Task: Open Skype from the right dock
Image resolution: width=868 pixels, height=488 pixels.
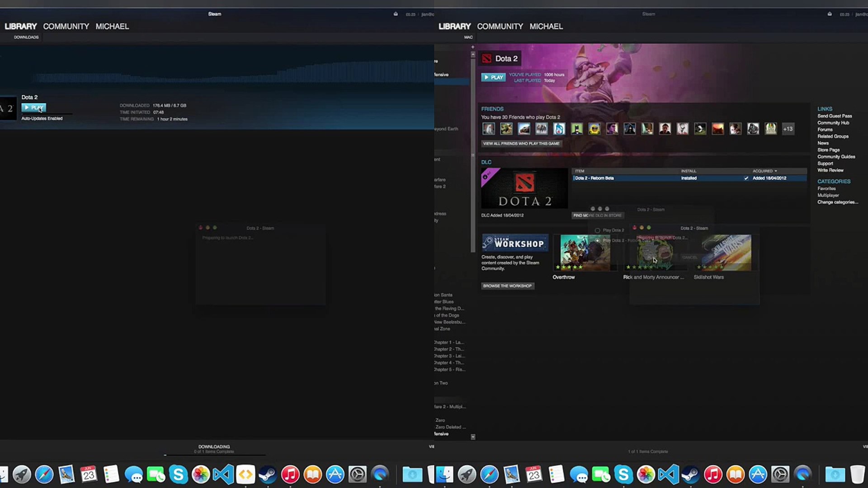Action: click(x=623, y=474)
